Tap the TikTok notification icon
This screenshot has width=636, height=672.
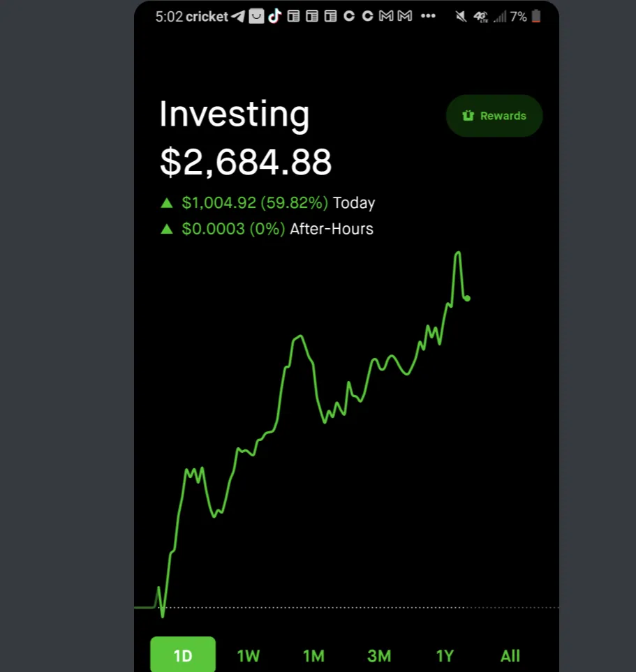pos(274,17)
